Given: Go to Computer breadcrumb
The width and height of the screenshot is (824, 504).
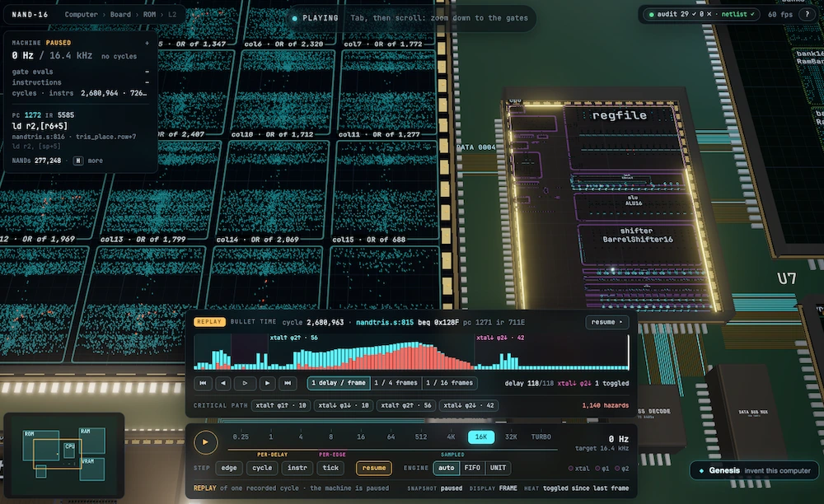Looking at the screenshot, I should pyautogui.click(x=81, y=15).
